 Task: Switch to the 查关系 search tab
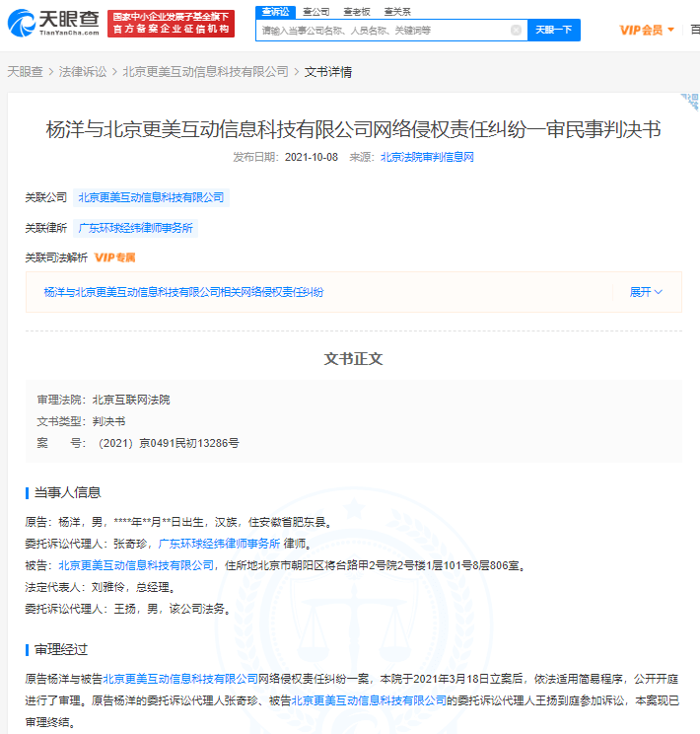(x=397, y=11)
